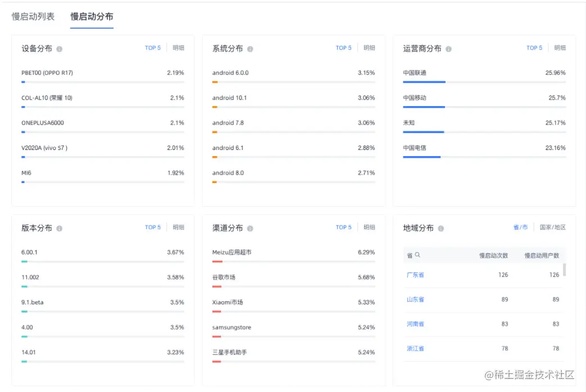This screenshot has width=586, height=392.
Task: Click version 9.1.beta row
Action: pyautogui.click(x=103, y=306)
